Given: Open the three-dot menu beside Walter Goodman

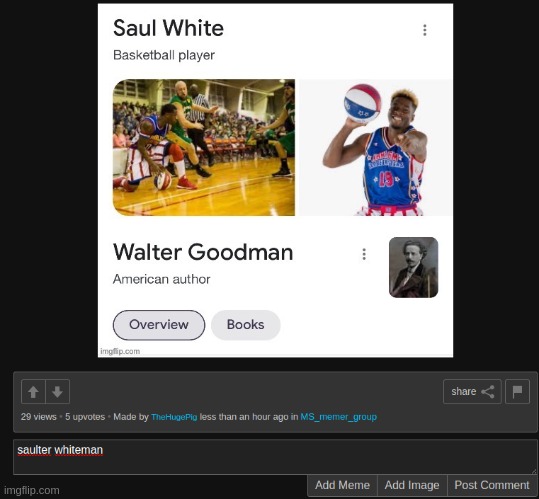Looking at the screenshot, I should point(364,254).
